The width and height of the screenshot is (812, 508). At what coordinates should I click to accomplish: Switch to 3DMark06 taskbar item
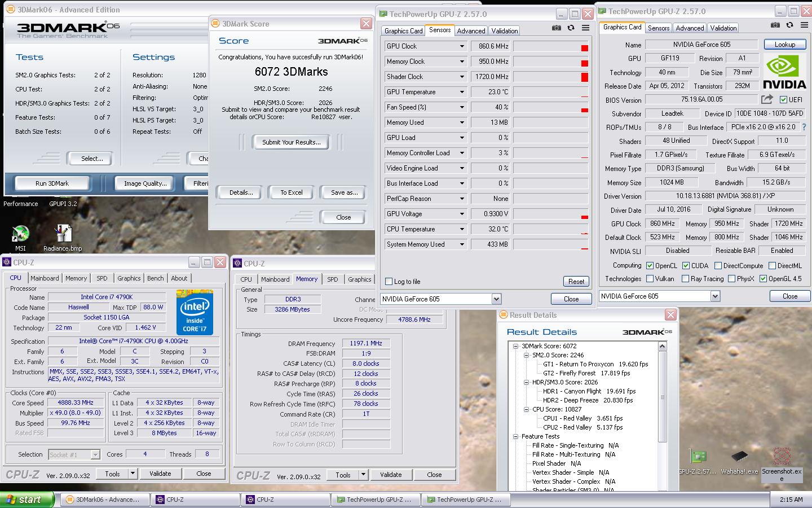pyautogui.click(x=105, y=500)
